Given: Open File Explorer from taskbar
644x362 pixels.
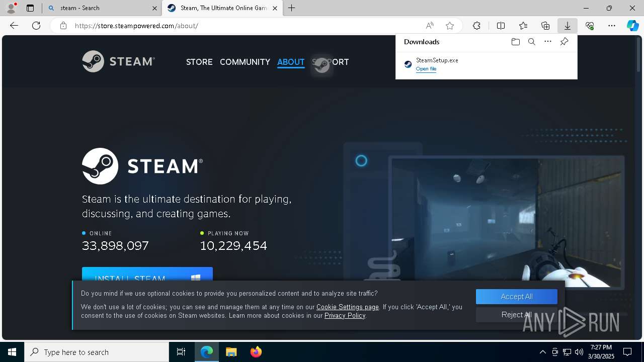Looking at the screenshot, I should [231, 352].
